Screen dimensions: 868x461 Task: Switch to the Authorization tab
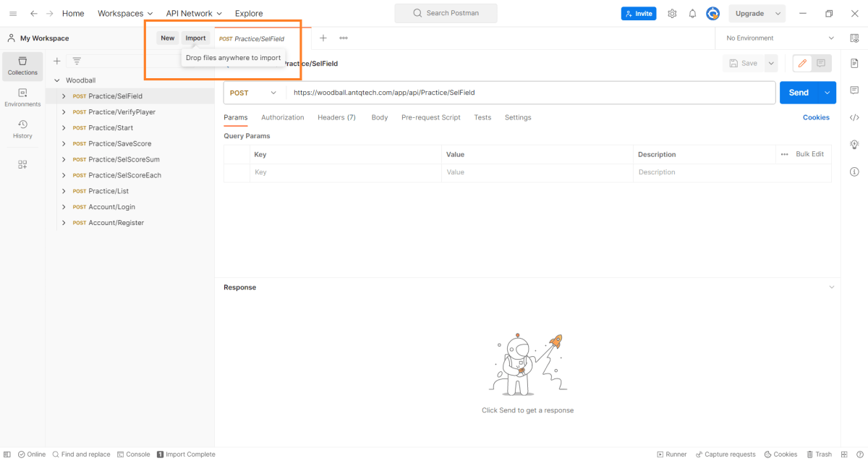point(283,117)
